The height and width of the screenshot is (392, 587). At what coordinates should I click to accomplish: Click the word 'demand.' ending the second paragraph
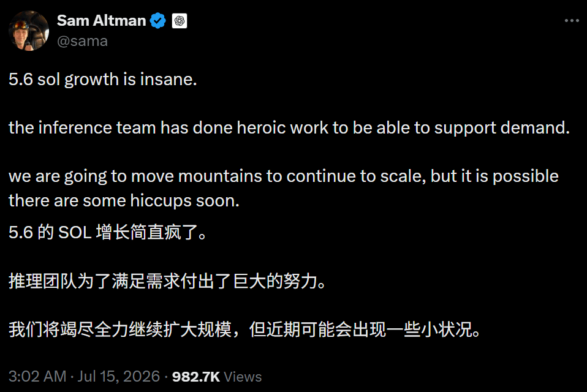click(x=535, y=128)
